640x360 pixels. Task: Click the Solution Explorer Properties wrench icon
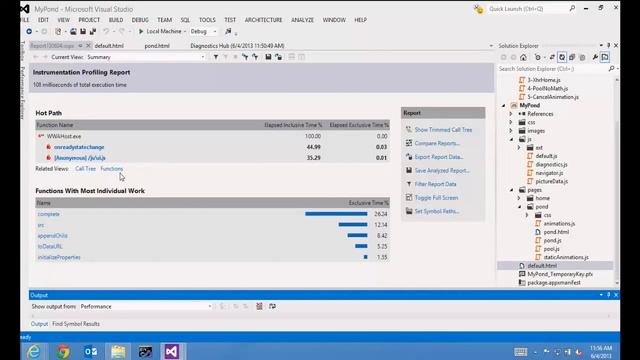click(x=595, y=58)
